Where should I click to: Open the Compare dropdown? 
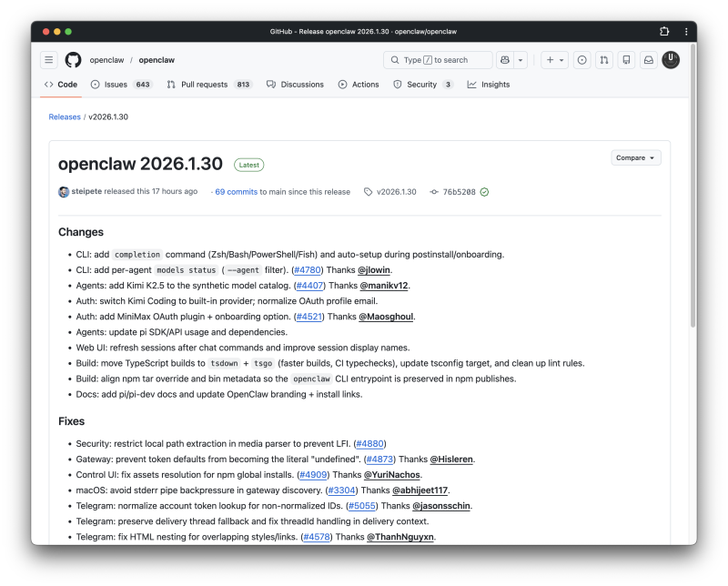coord(635,158)
